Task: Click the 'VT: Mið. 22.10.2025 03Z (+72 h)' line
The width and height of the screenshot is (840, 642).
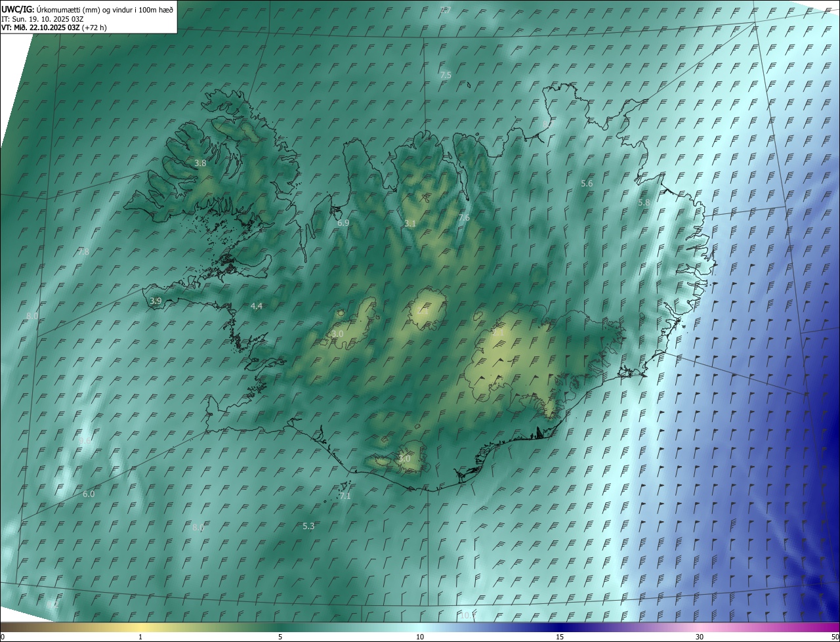Action: [x=54, y=28]
